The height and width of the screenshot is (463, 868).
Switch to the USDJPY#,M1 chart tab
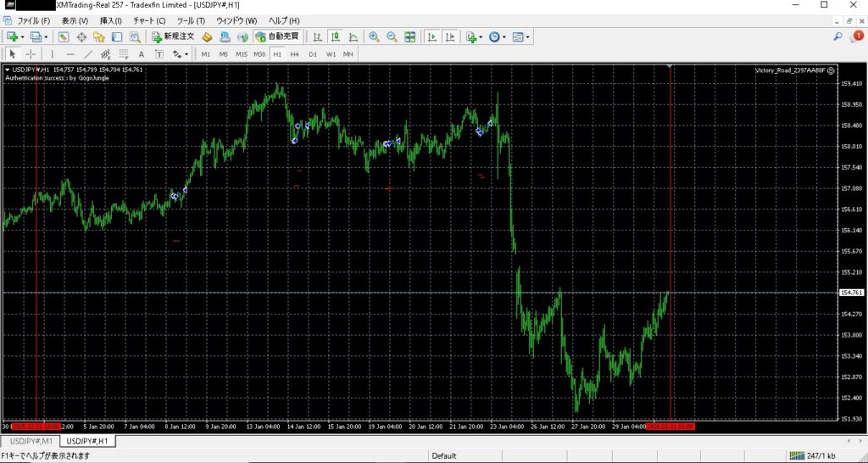31,442
